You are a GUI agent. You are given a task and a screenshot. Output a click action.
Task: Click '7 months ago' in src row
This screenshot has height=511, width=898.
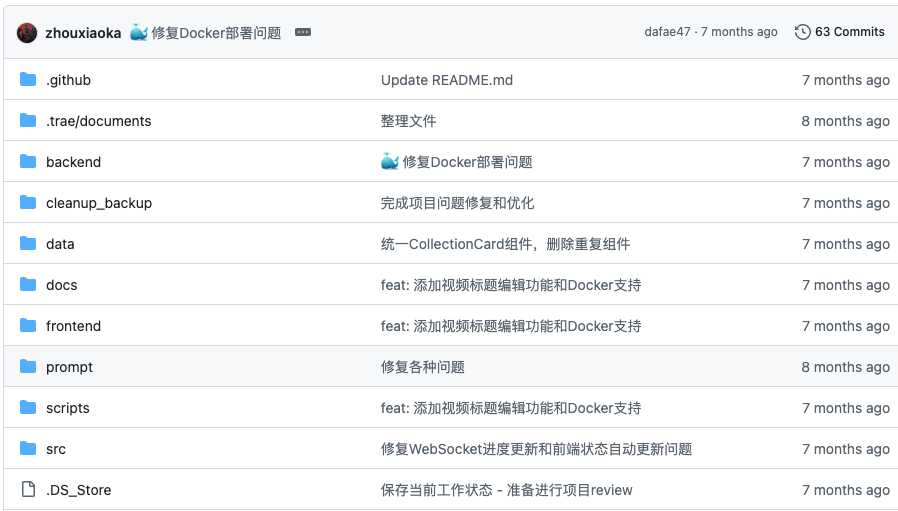coord(846,449)
